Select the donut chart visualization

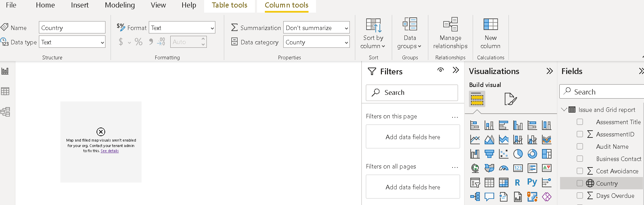(x=532, y=154)
